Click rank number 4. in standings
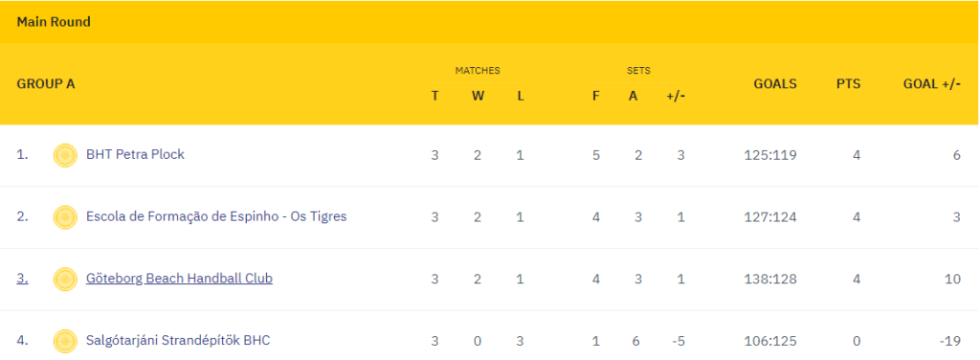The image size is (980, 360). tap(23, 341)
